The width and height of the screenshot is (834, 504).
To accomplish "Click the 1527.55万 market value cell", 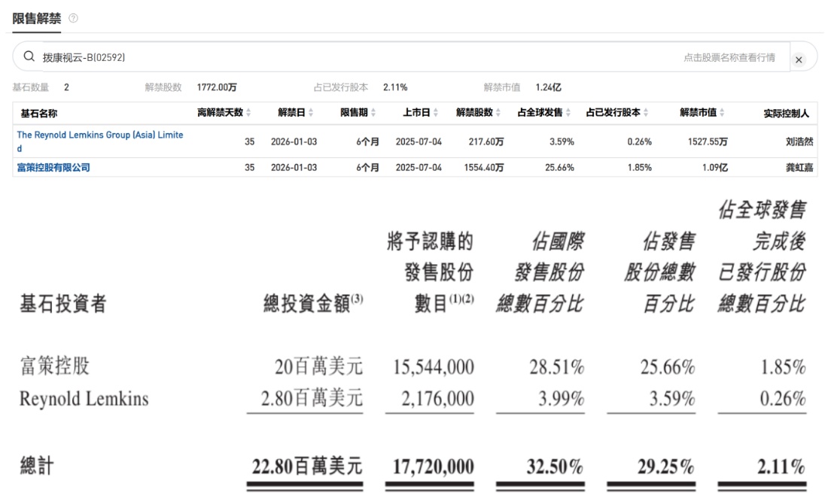I will click(708, 142).
